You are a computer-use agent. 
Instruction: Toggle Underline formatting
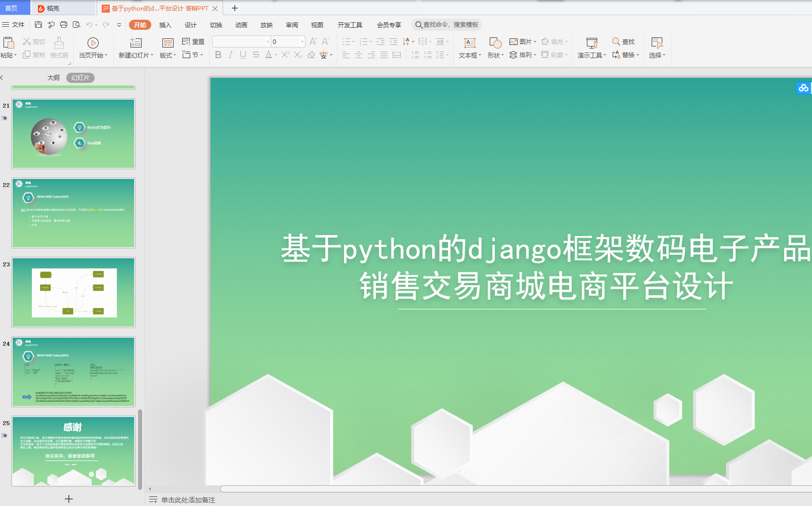pos(243,55)
